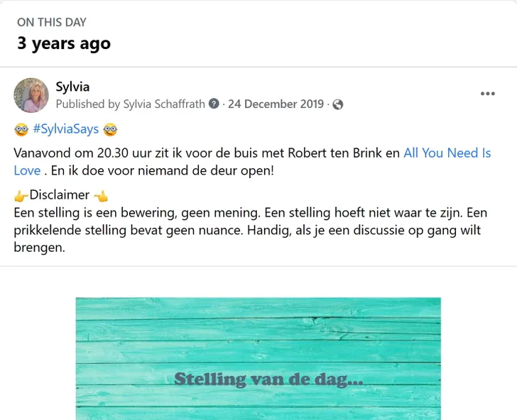Open the 24 December 2019 post date
The image size is (517, 420).
[x=277, y=104]
